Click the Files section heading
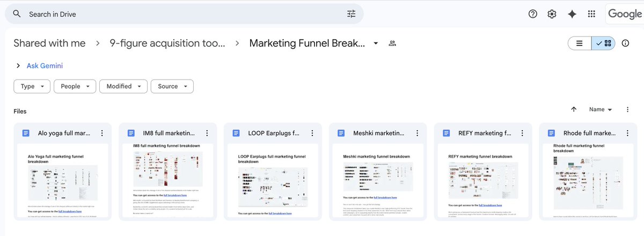644x236 pixels. pos(20,111)
